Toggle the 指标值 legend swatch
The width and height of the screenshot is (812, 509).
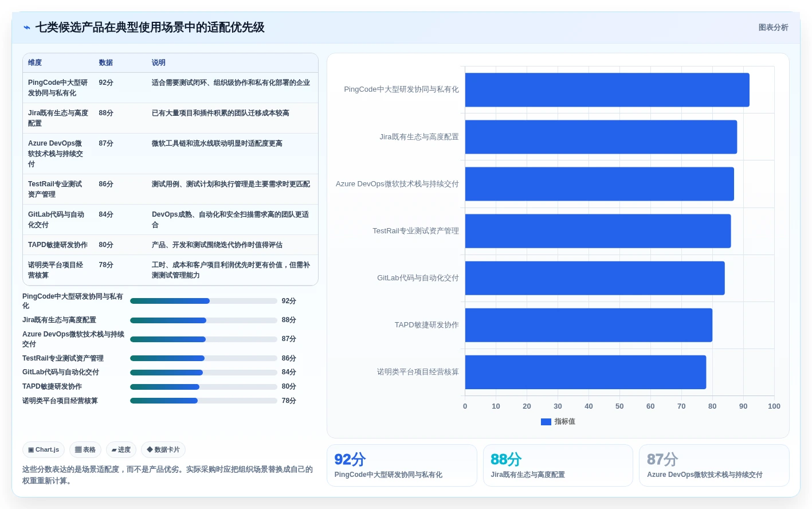(546, 422)
